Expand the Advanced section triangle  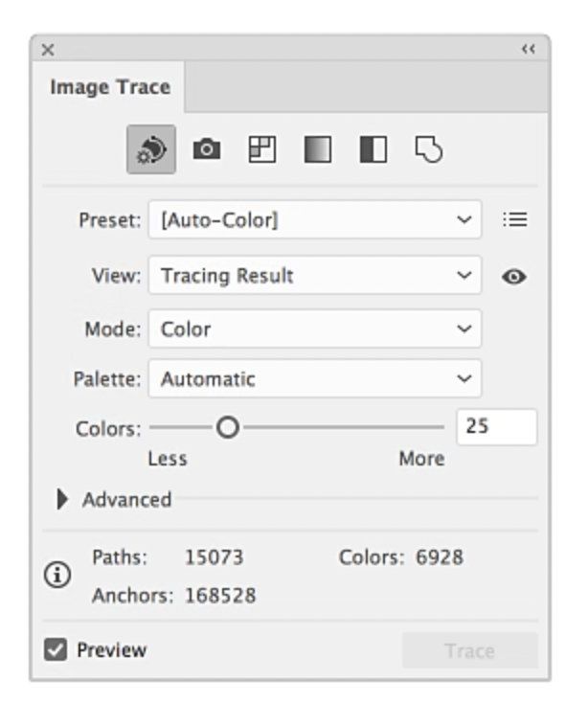click(x=62, y=499)
